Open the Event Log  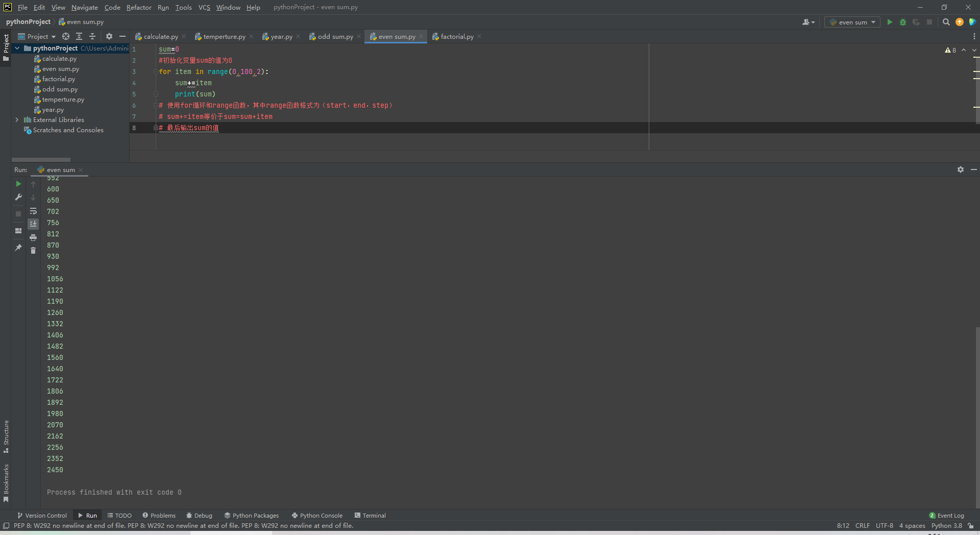[947, 516]
